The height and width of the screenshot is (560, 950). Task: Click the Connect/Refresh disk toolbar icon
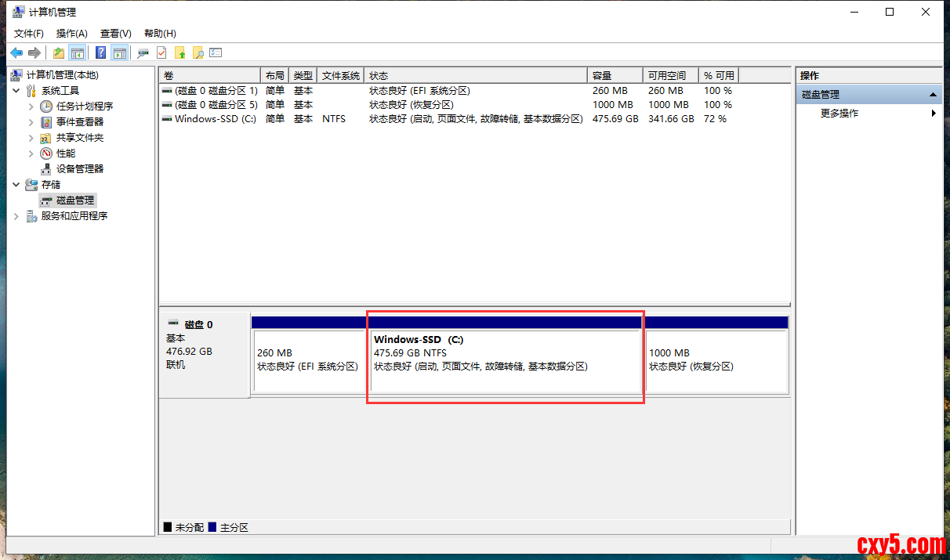pyautogui.click(x=143, y=53)
